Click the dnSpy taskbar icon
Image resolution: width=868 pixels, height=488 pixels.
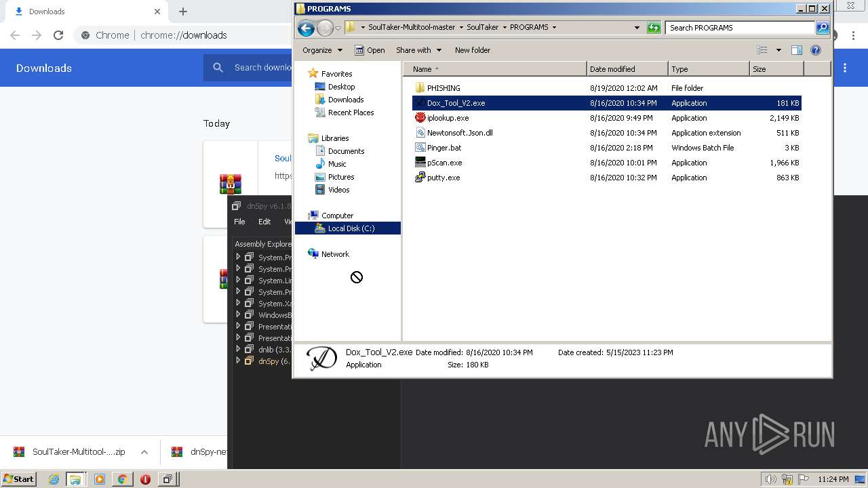click(167, 479)
